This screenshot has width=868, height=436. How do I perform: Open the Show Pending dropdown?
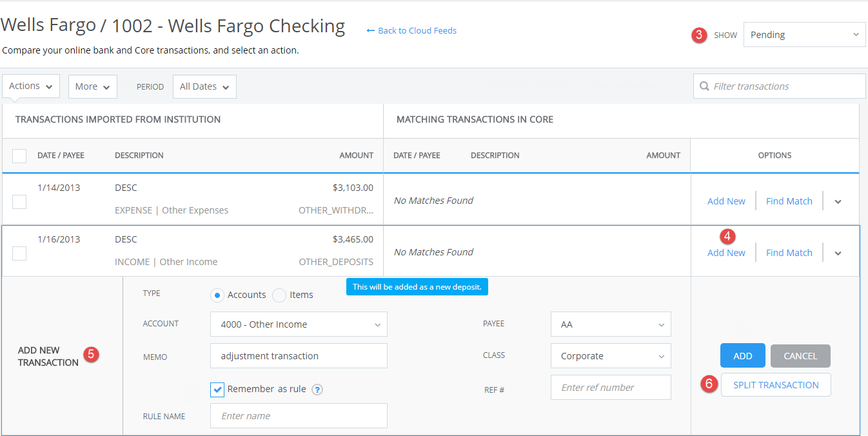click(804, 35)
